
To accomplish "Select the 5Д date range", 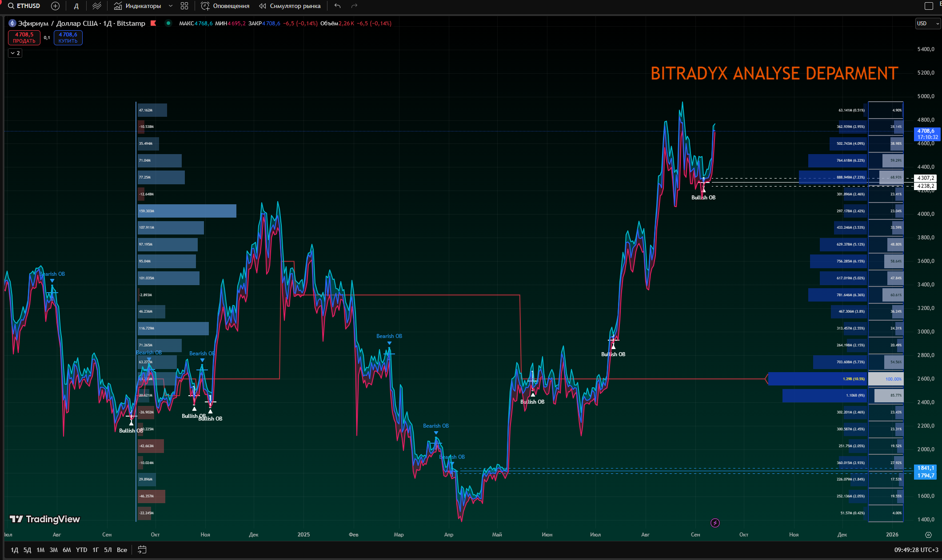I will tap(28, 550).
